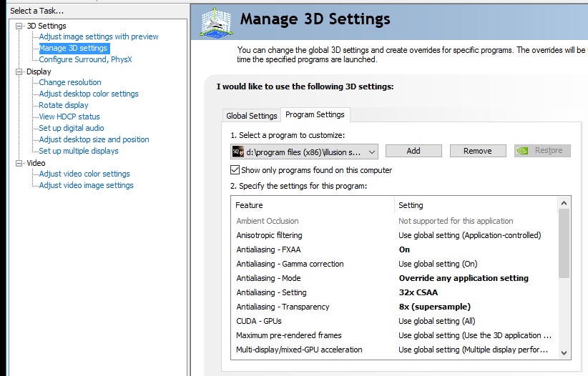Toggle Show only programs found checkbox
The height and width of the screenshot is (376, 588).
(x=235, y=170)
